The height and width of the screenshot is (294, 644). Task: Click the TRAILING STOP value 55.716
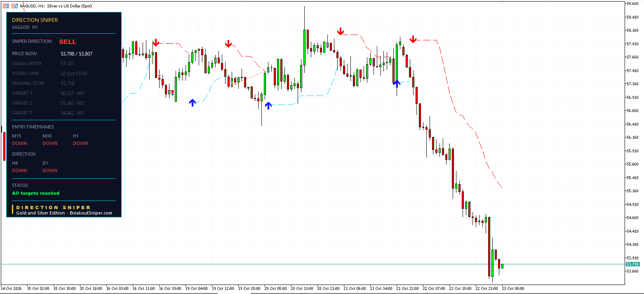pyautogui.click(x=68, y=83)
